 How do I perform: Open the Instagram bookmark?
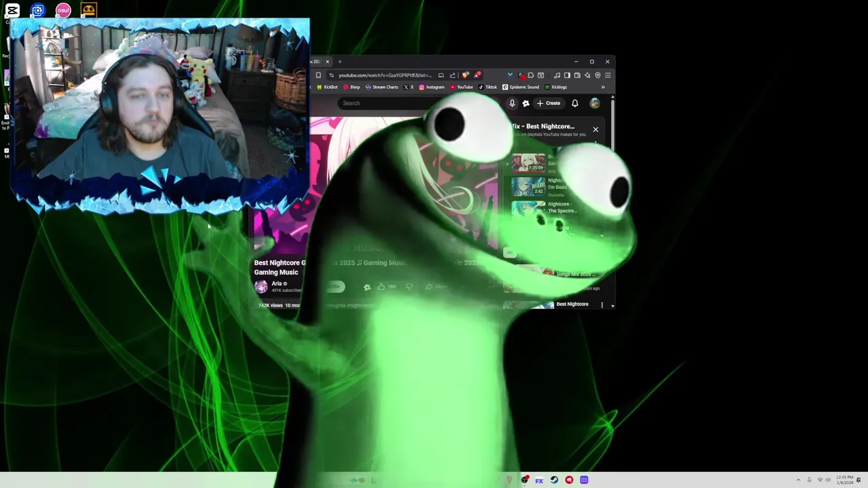432,87
